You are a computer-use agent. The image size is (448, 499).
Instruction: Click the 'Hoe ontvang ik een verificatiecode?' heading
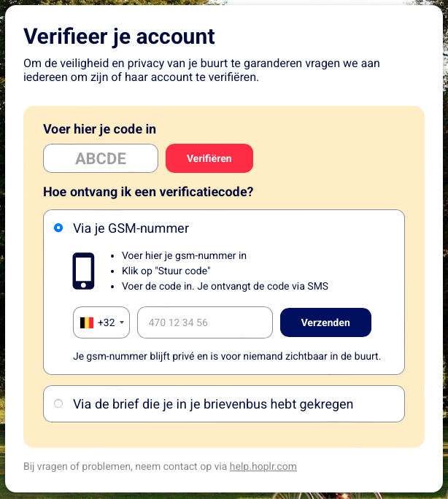point(149,193)
